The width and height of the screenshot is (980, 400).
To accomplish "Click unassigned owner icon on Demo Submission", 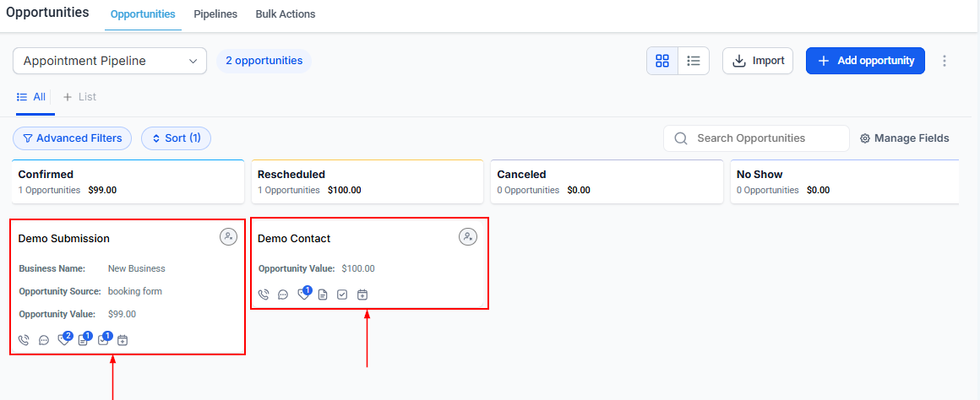I will pos(229,236).
